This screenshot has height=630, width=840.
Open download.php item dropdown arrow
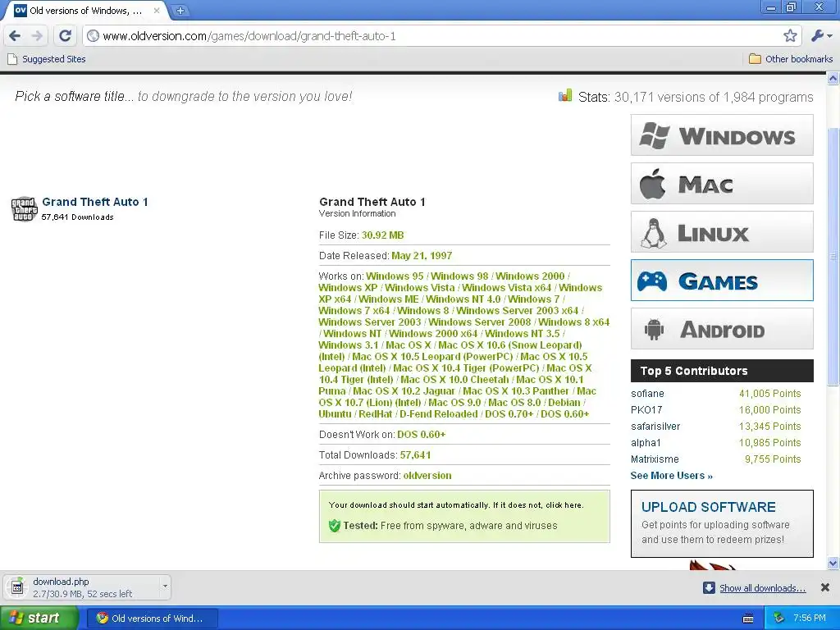click(x=165, y=586)
